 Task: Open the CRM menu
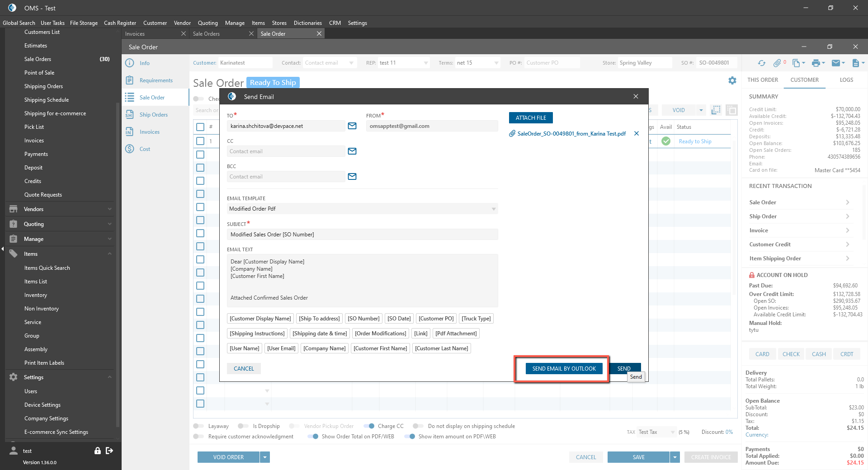coord(335,23)
